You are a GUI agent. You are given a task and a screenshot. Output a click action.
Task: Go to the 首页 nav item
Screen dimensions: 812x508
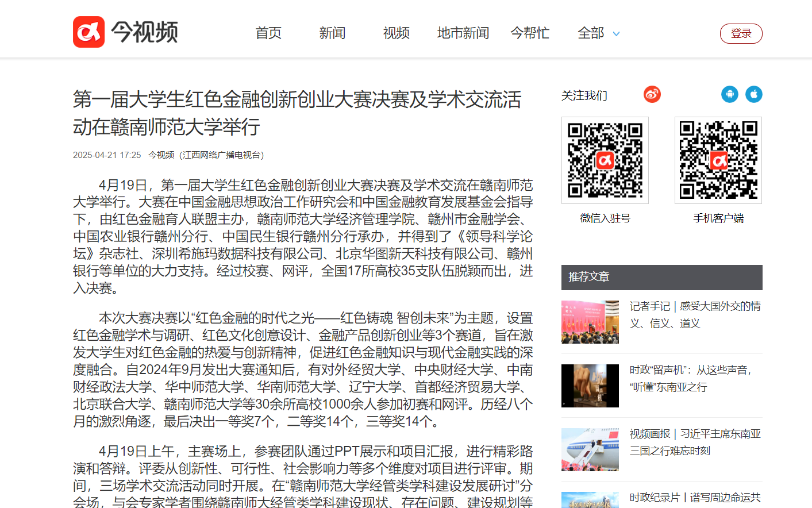268,33
